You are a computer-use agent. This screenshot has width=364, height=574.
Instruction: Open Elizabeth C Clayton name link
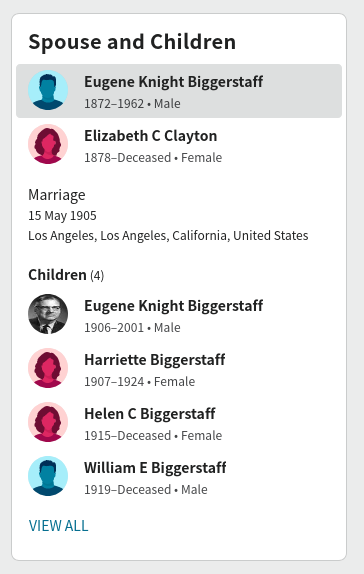(x=151, y=136)
